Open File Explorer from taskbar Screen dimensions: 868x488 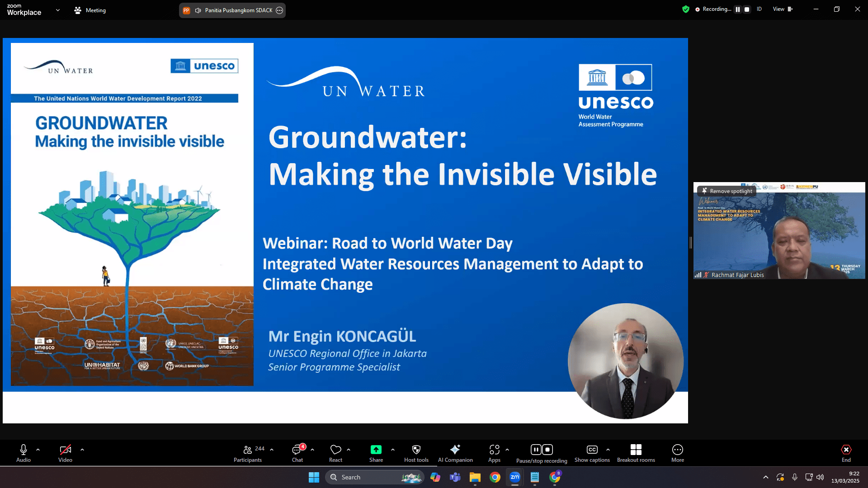pyautogui.click(x=475, y=477)
